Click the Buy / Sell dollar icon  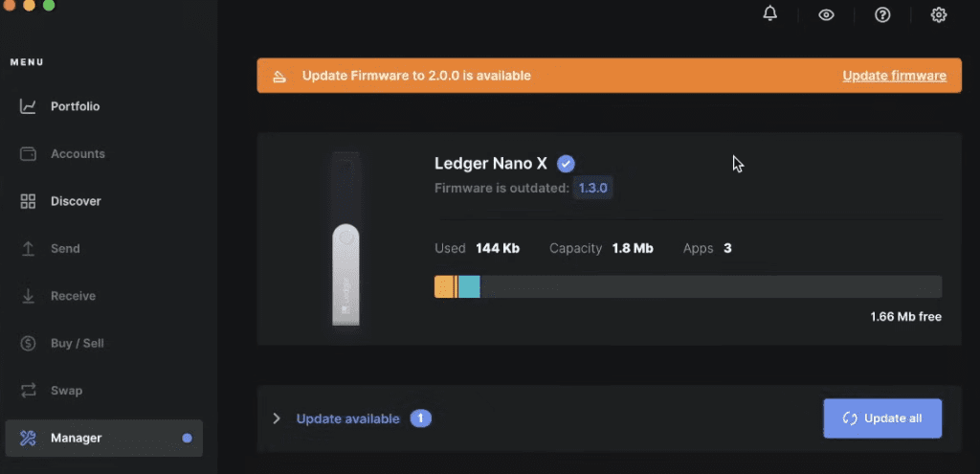29,343
